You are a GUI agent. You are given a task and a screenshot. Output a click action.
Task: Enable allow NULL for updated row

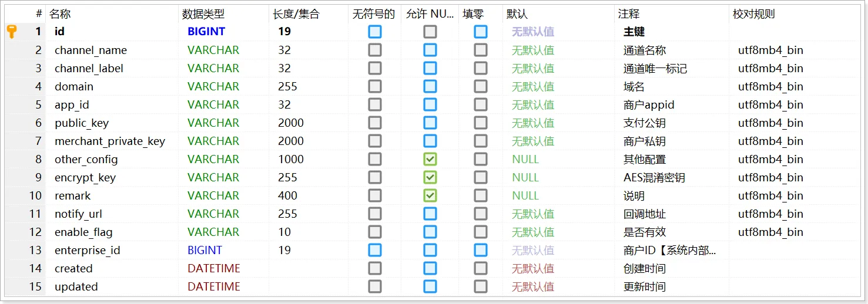[430, 286]
